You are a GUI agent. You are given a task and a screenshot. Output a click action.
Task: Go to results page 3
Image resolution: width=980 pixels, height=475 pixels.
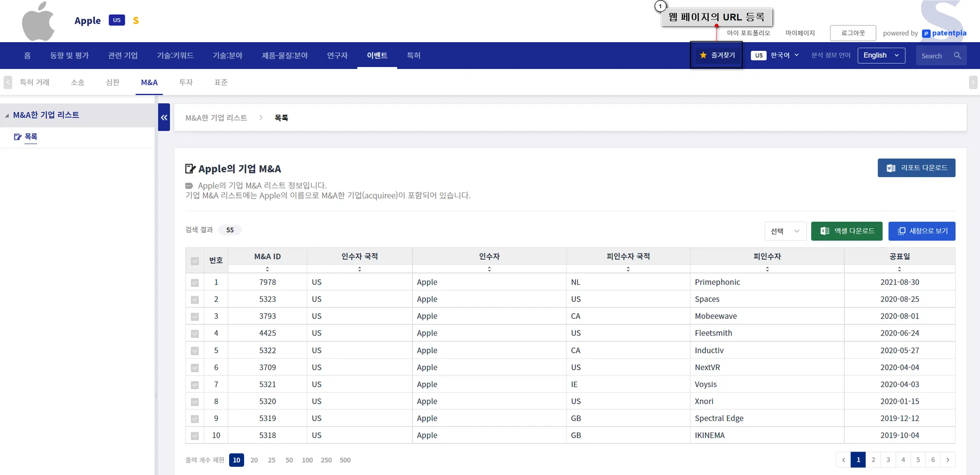(x=888, y=460)
